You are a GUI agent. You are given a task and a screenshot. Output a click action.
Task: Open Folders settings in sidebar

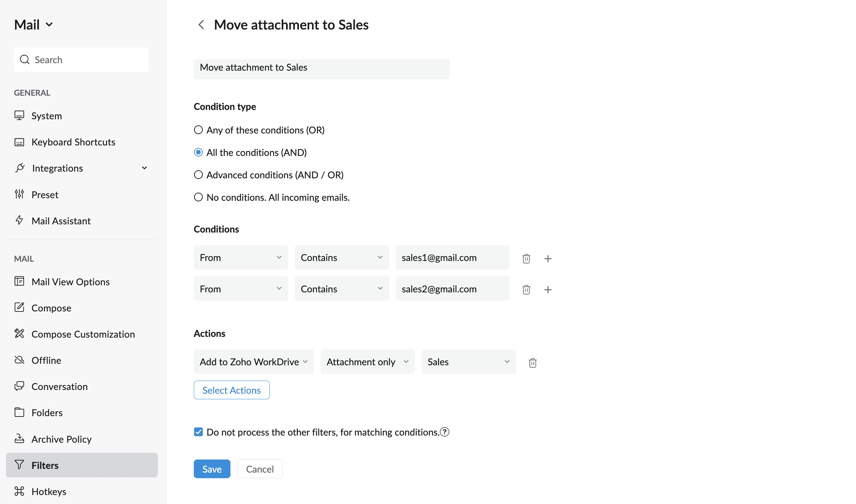[47, 412]
